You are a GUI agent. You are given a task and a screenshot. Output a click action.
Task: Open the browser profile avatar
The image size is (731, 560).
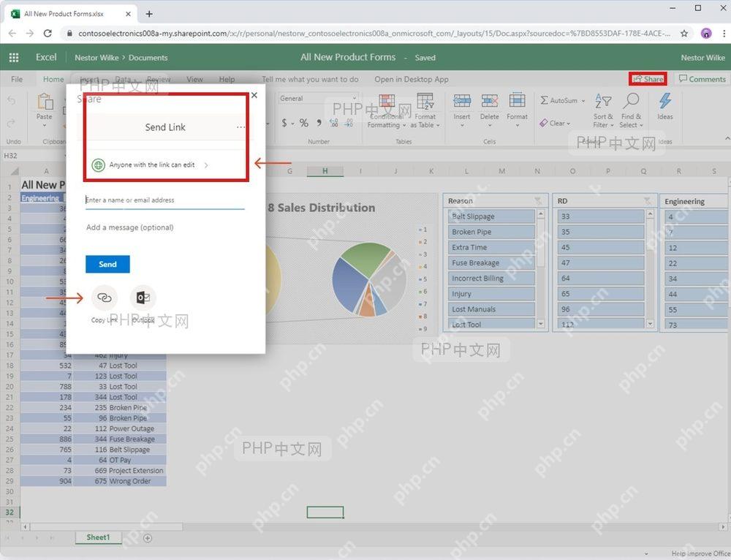tap(706, 33)
